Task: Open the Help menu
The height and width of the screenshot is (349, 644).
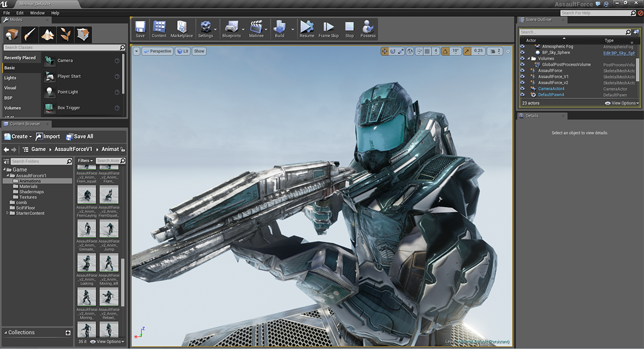Action: (x=55, y=13)
